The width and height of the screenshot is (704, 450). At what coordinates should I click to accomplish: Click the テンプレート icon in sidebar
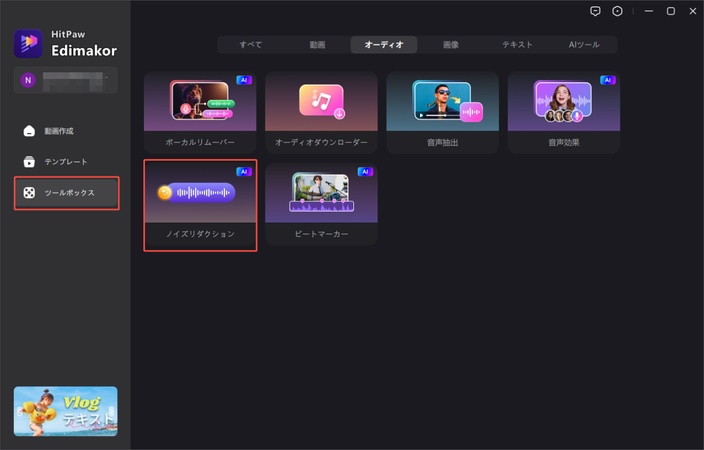29,162
